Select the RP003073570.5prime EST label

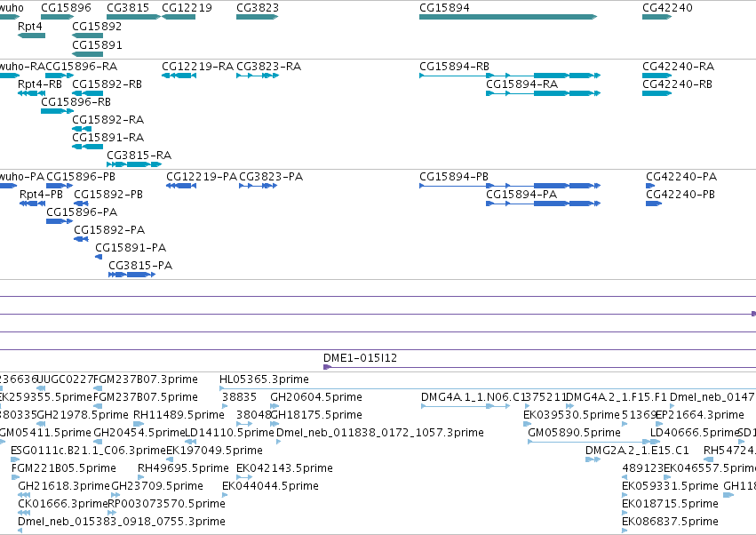(166, 504)
